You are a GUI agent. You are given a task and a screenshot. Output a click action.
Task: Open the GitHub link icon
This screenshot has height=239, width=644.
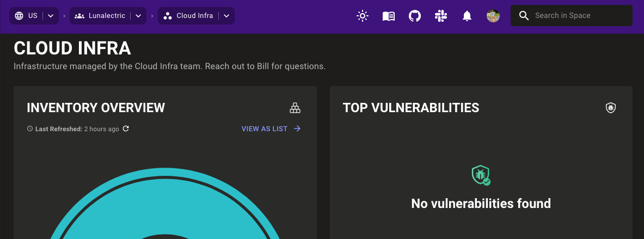(415, 16)
